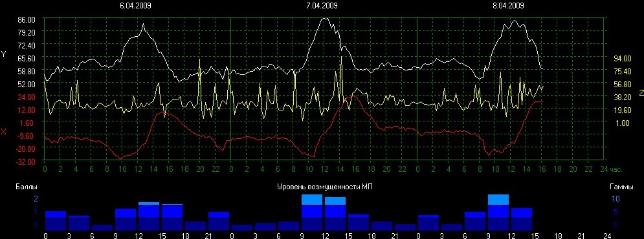Viewport: 644px width, 239px height.
Task: Click the 7.04.2009 date label
Action: [x=322, y=6]
